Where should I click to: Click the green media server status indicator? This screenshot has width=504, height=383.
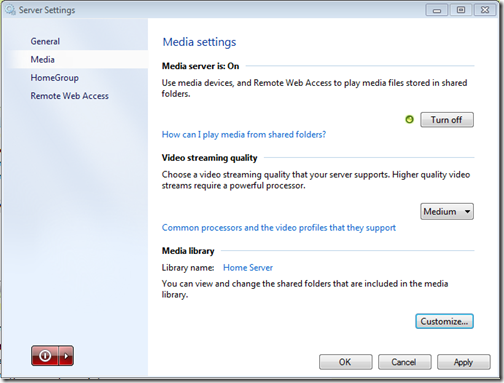[409, 119]
